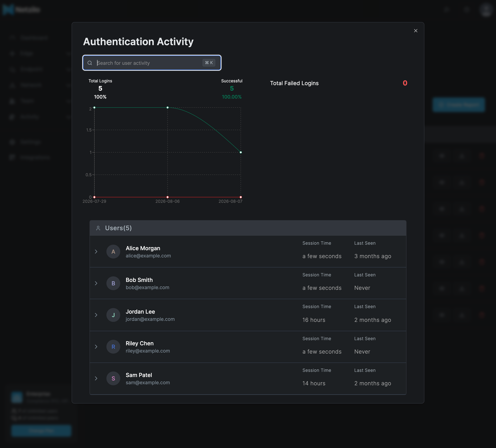Click the 2026-08-06 axis date label
Screen dimensions: 496x448
(168, 201)
